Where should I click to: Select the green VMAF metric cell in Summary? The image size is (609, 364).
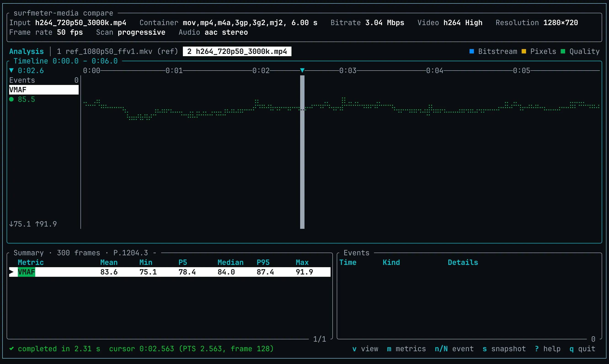(26, 272)
